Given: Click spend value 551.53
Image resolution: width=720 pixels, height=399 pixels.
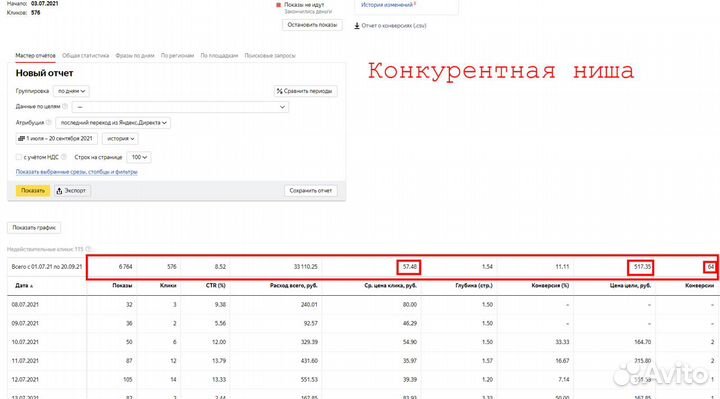Looking at the screenshot, I should (x=309, y=380).
